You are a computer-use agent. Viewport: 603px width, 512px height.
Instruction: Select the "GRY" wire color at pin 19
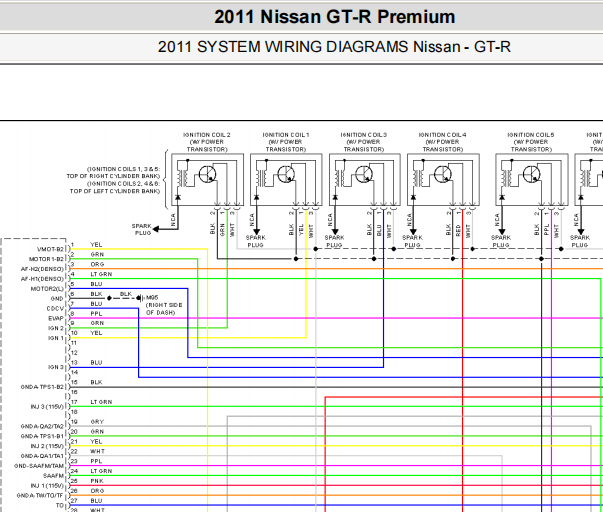(x=97, y=422)
